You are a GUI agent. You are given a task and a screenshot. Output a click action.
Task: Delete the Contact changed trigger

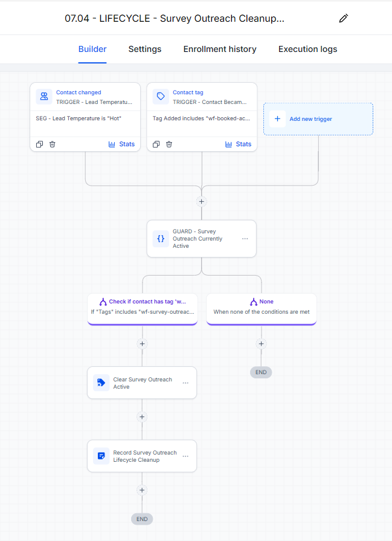53,144
